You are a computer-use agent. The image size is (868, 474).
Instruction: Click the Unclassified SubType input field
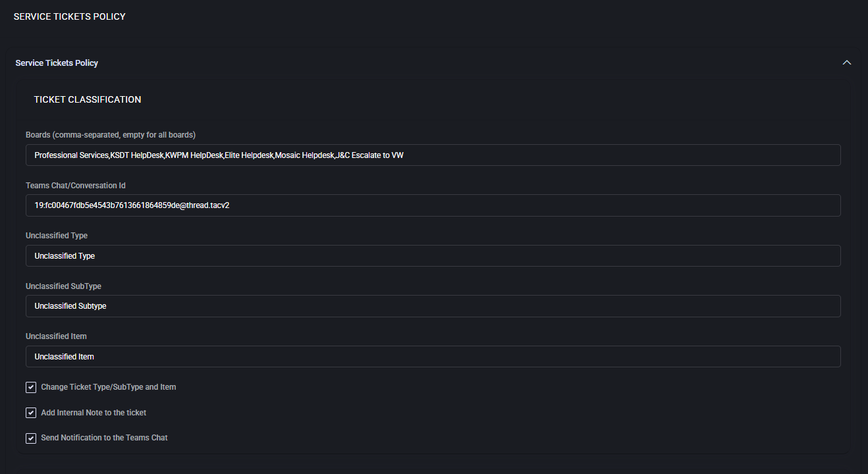tap(433, 306)
